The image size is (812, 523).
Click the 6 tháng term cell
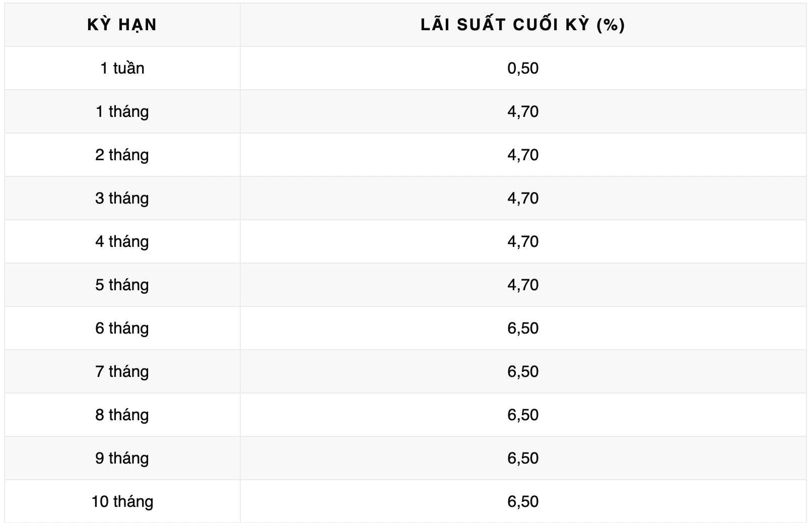pos(122,328)
